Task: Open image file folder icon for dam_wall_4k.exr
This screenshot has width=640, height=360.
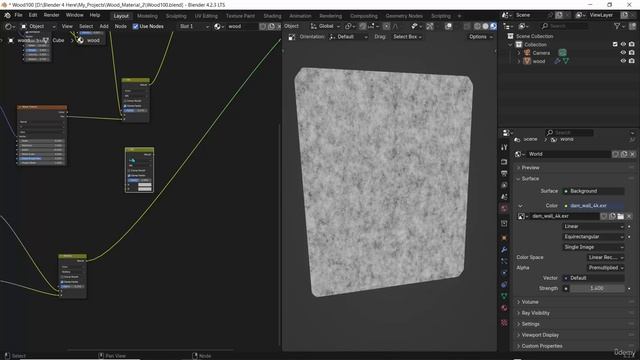Action: point(620,216)
